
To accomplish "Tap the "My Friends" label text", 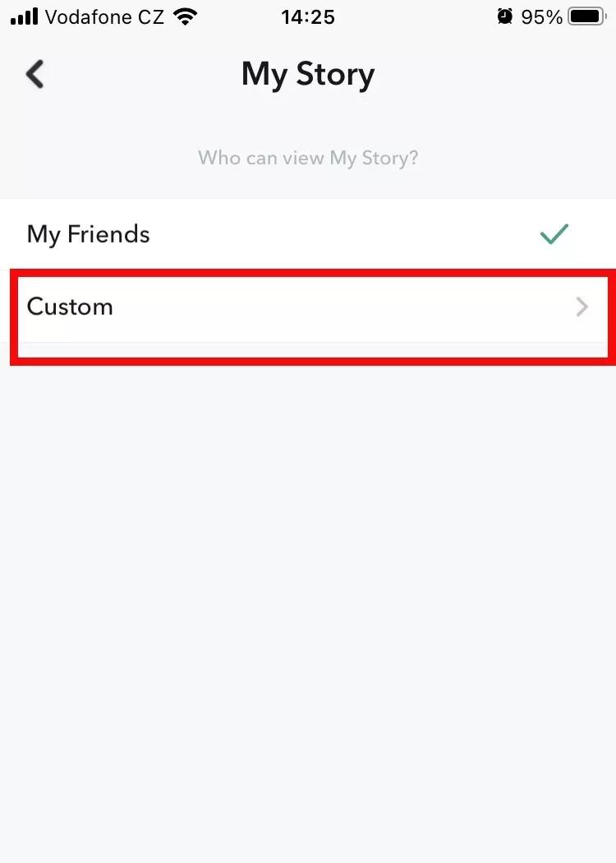I will (88, 234).
